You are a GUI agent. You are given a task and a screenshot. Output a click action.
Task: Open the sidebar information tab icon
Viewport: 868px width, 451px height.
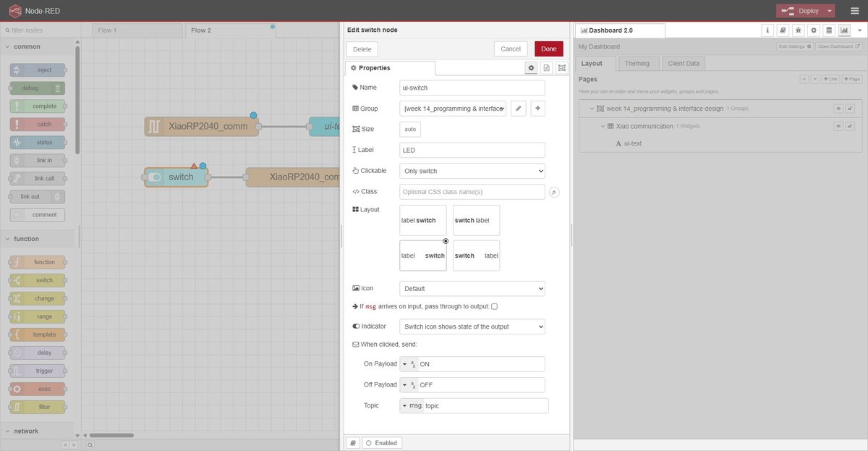[x=768, y=30]
